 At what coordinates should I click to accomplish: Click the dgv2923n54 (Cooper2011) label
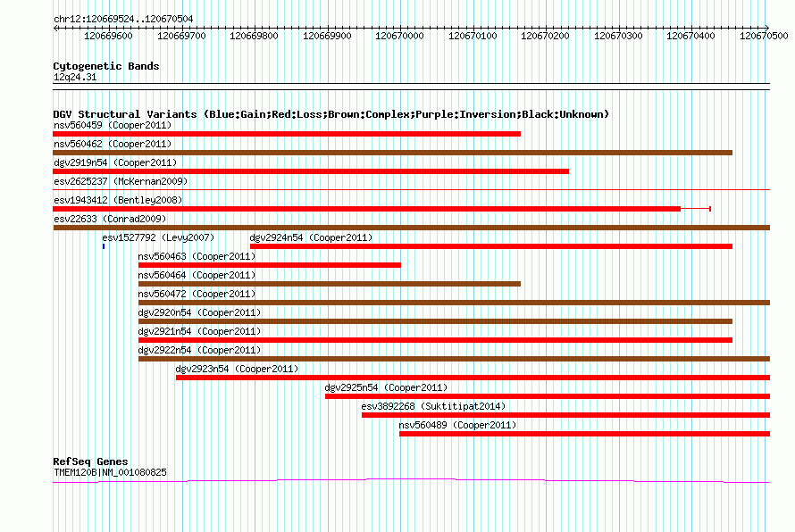(x=237, y=369)
